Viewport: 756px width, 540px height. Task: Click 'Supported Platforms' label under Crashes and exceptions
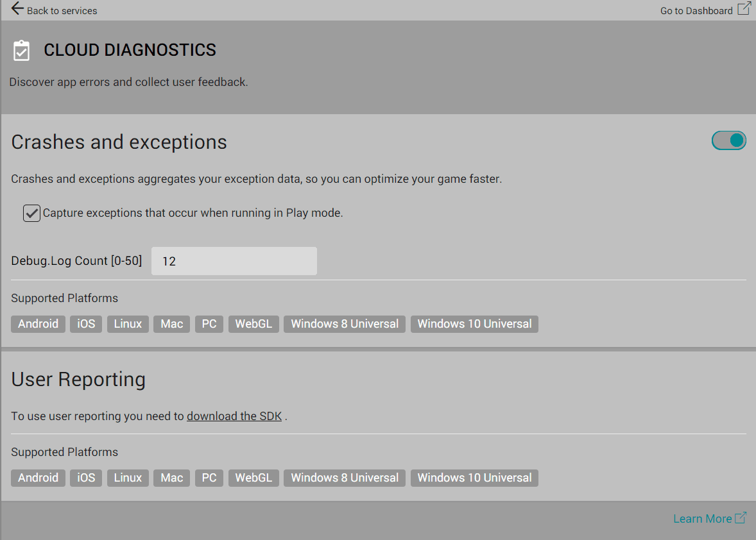[65, 298]
